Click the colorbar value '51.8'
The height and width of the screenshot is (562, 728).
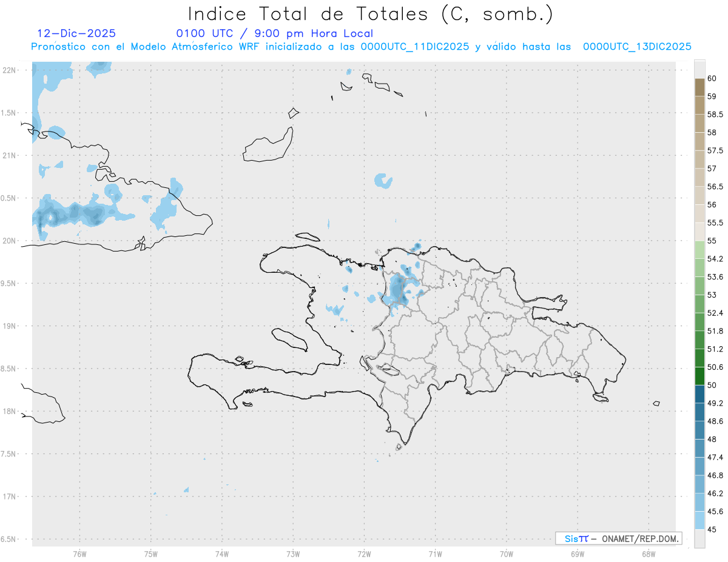(x=715, y=331)
